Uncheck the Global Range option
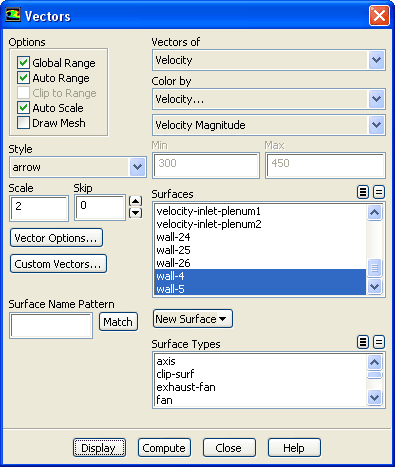This screenshot has width=395, height=467. (x=23, y=63)
